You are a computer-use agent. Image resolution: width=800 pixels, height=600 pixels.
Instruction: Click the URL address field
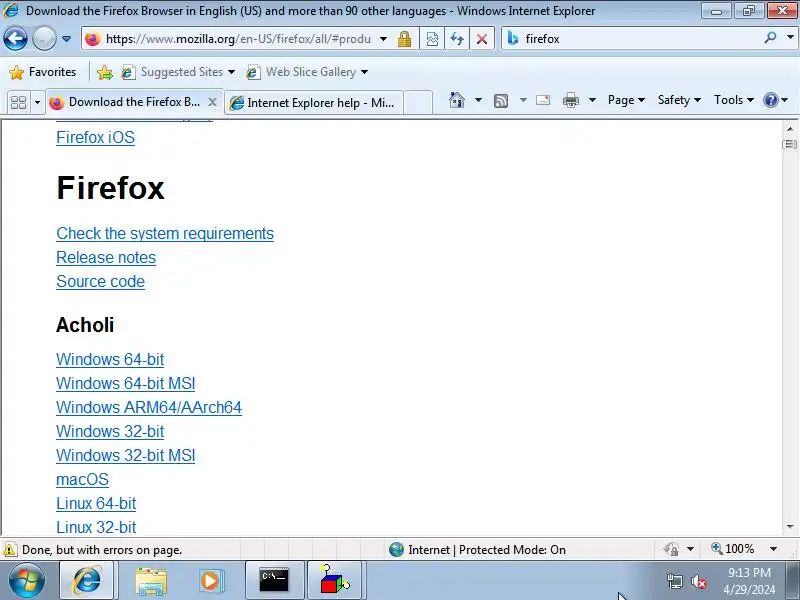[x=238, y=39]
